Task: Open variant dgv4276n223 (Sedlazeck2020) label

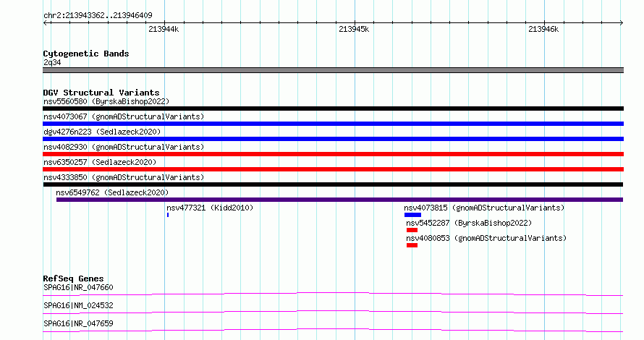Action: (x=102, y=132)
